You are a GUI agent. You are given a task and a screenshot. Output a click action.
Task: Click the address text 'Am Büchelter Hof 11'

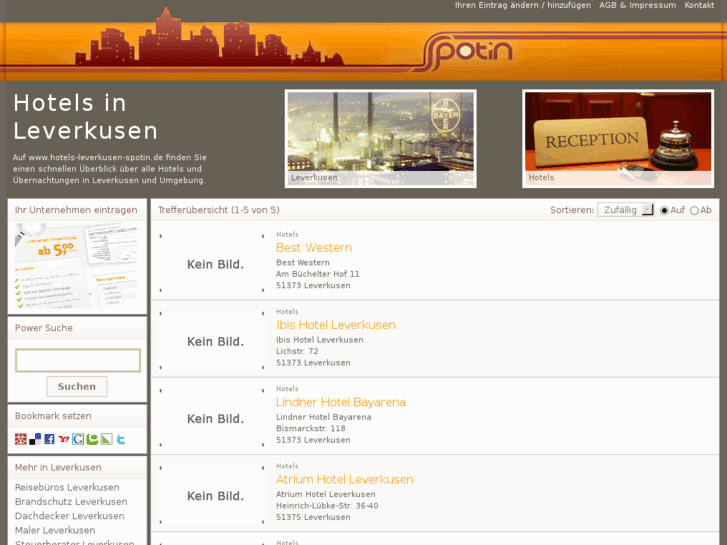point(318,274)
